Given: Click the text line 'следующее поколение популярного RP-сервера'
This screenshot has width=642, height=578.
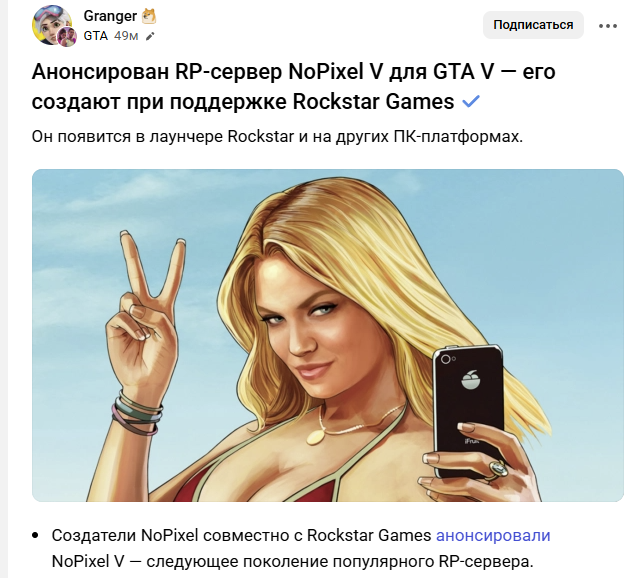Looking at the screenshot, I should tap(340, 561).
